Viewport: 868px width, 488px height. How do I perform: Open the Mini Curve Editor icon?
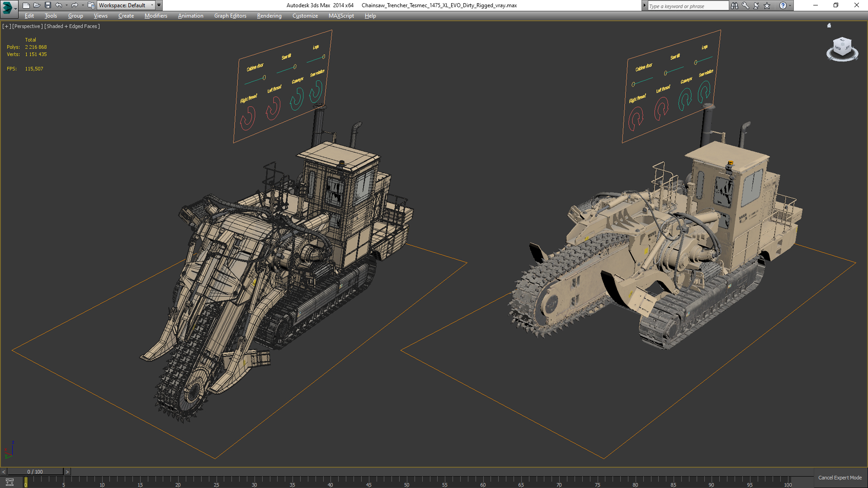(x=9, y=482)
